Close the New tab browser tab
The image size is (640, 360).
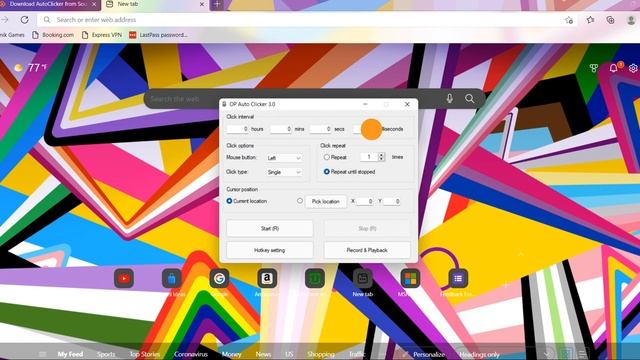(x=202, y=4)
